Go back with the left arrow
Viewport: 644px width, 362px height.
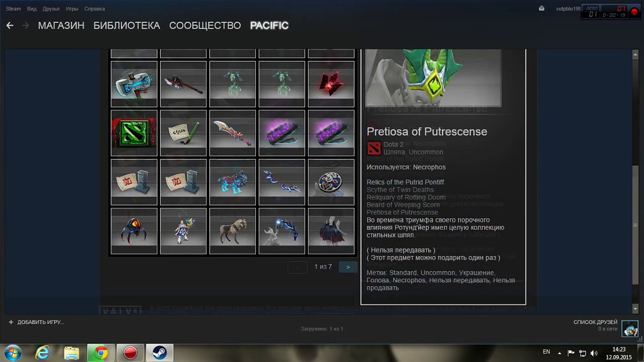(x=10, y=25)
